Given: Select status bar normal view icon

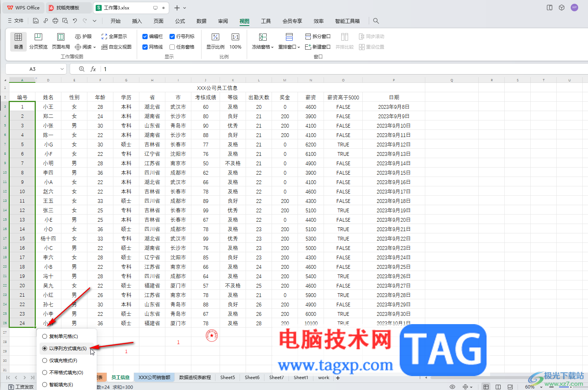Looking at the screenshot, I should point(486,387).
